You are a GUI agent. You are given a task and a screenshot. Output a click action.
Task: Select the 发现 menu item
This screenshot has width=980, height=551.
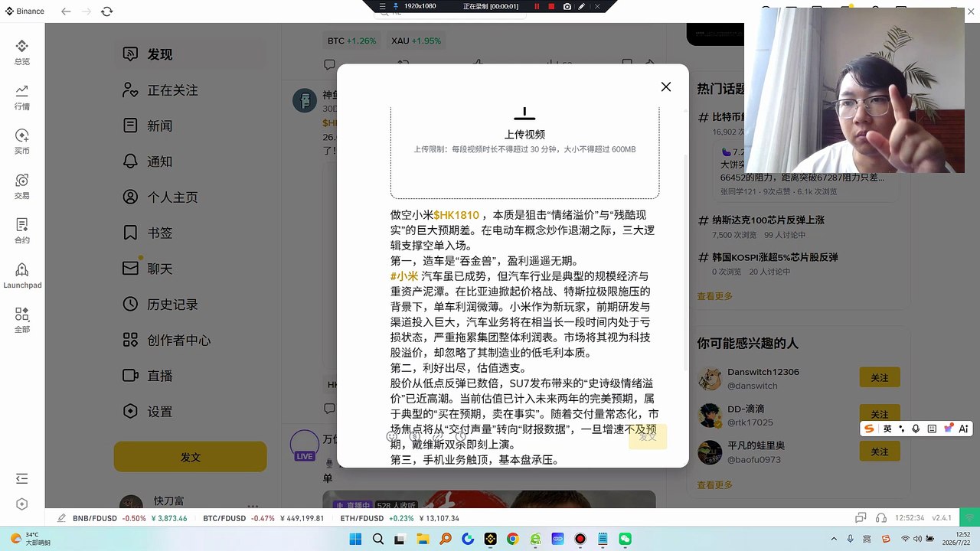(x=190, y=54)
